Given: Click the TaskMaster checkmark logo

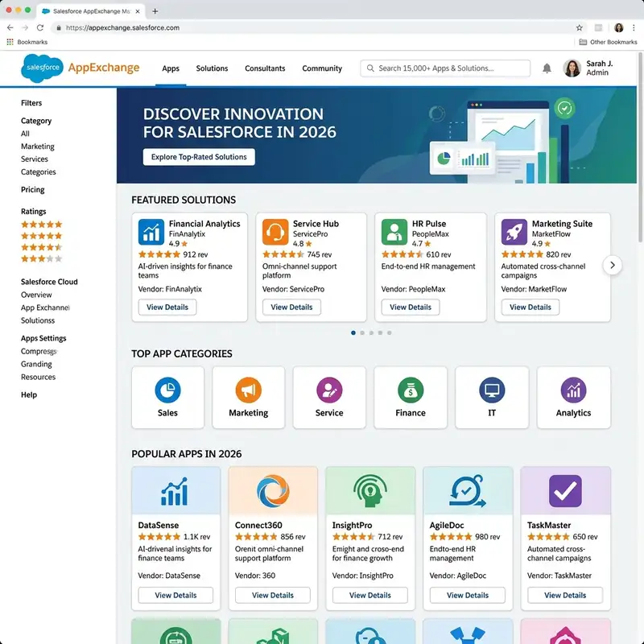Looking at the screenshot, I should click(x=566, y=490).
